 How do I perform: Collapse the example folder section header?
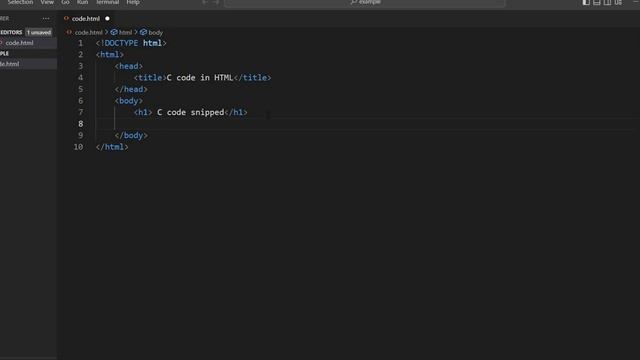pyautogui.click(x=28, y=53)
